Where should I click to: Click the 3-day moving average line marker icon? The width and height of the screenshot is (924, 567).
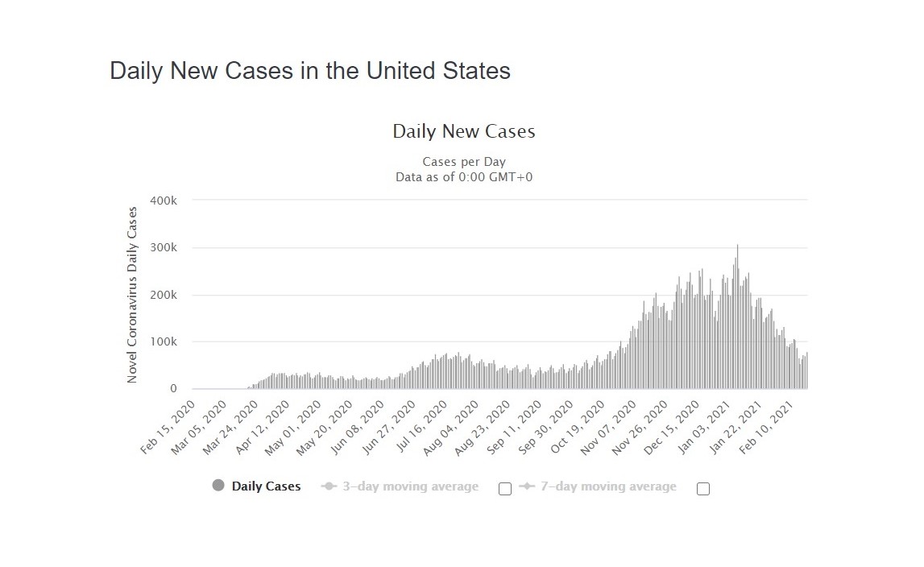point(329,486)
